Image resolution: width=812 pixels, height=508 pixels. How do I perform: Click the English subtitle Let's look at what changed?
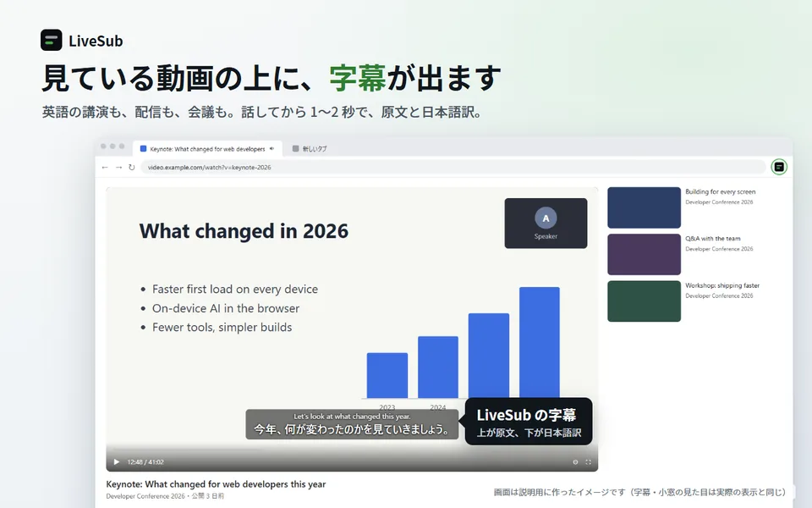click(x=352, y=417)
